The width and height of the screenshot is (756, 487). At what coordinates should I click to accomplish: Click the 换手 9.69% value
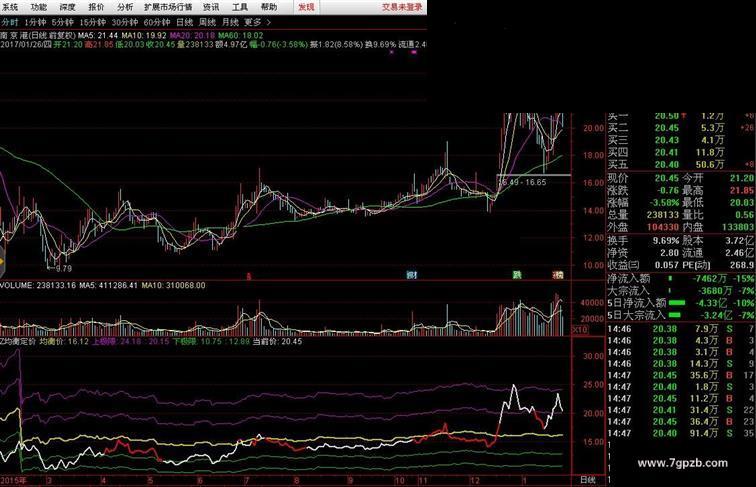point(666,240)
